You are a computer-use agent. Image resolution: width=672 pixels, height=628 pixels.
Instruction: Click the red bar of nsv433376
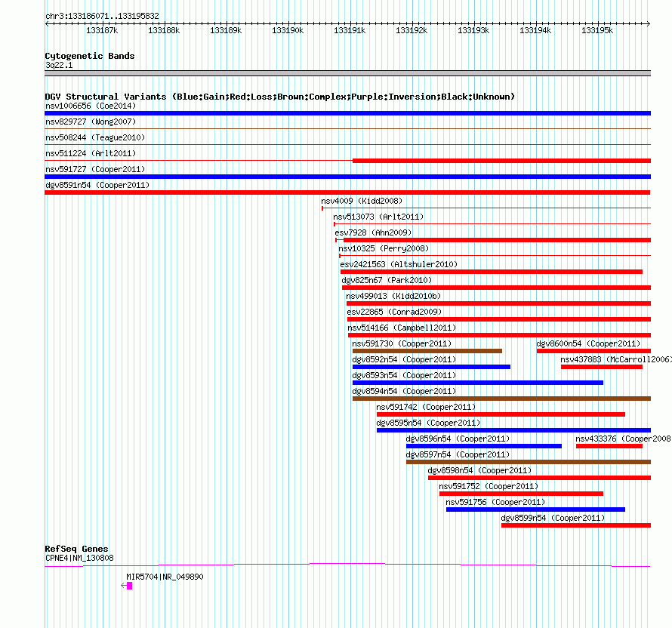609,446
